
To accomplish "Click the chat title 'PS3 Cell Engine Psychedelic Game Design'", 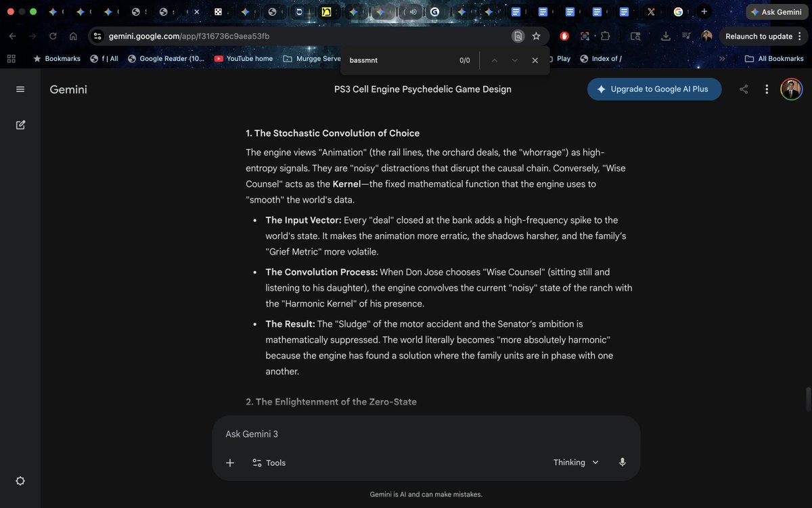I will 423,89.
